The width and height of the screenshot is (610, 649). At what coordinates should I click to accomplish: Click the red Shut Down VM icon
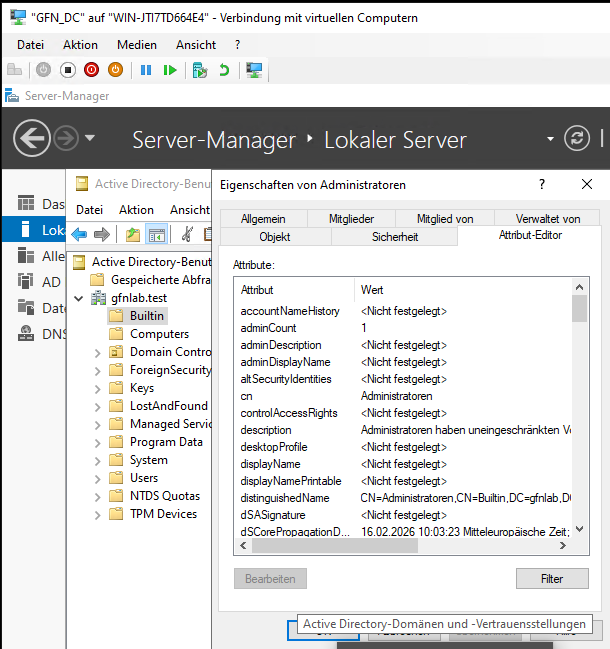(x=92, y=70)
